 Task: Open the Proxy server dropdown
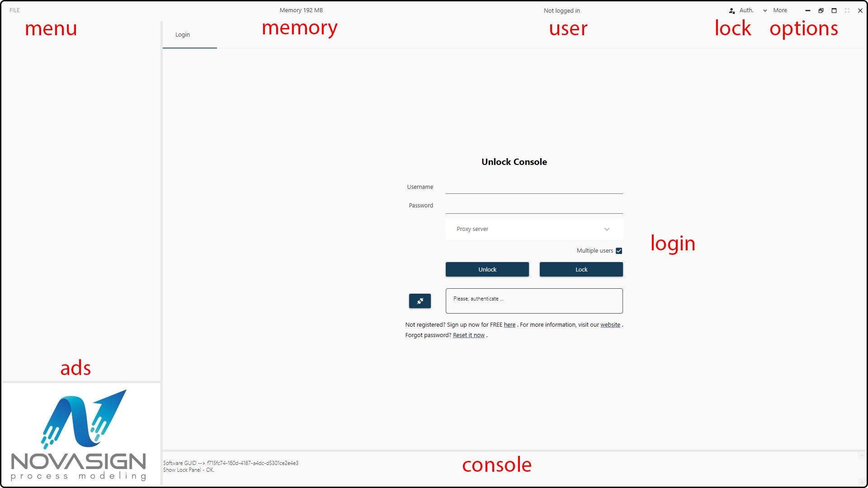click(534, 229)
